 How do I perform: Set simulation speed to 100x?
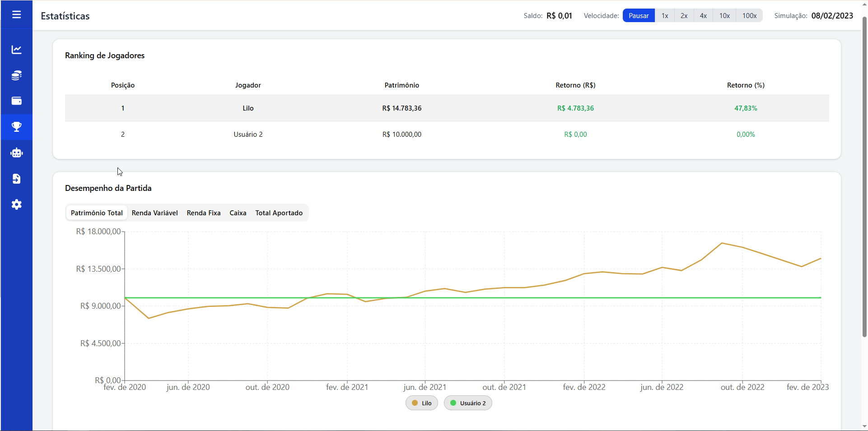749,16
